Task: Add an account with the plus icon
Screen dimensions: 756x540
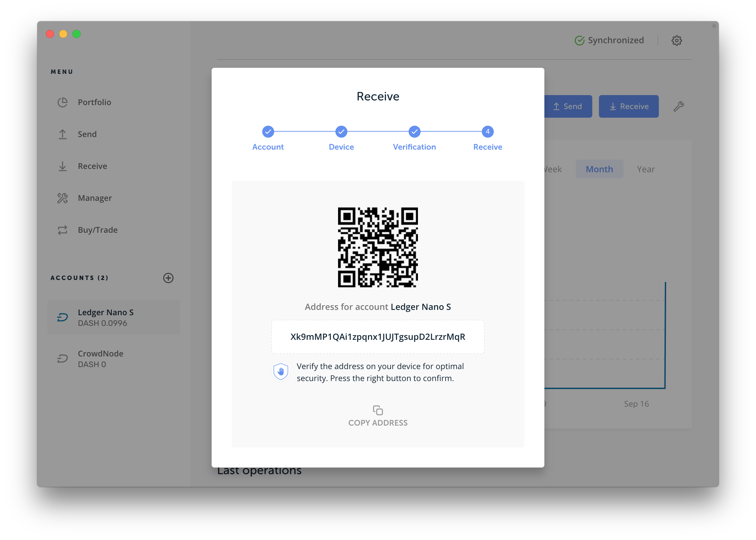Action: point(168,278)
